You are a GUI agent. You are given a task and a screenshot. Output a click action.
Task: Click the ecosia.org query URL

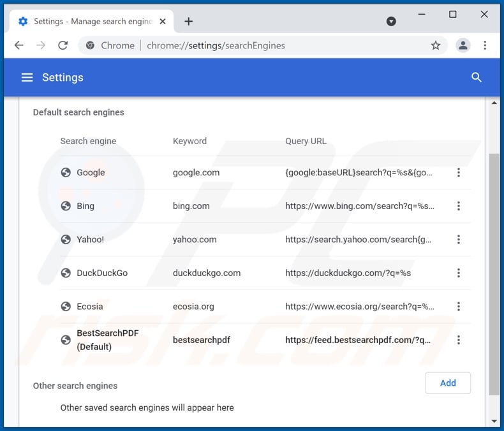(359, 307)
